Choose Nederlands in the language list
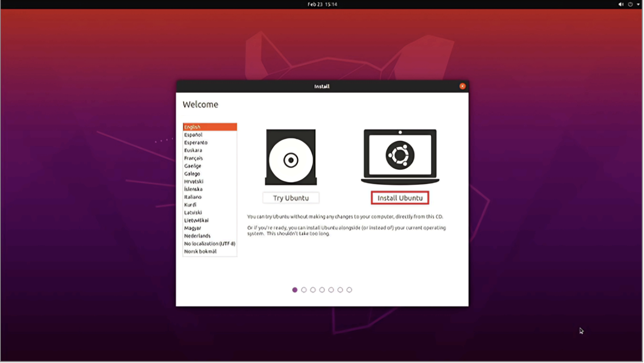 click(197, 236)
